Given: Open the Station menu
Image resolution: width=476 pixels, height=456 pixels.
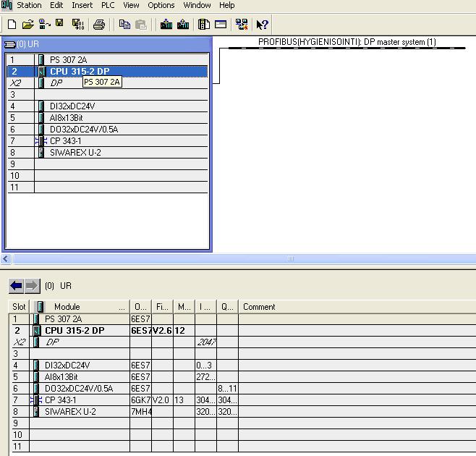Looking at the screenshot, I should coord(29,5).
